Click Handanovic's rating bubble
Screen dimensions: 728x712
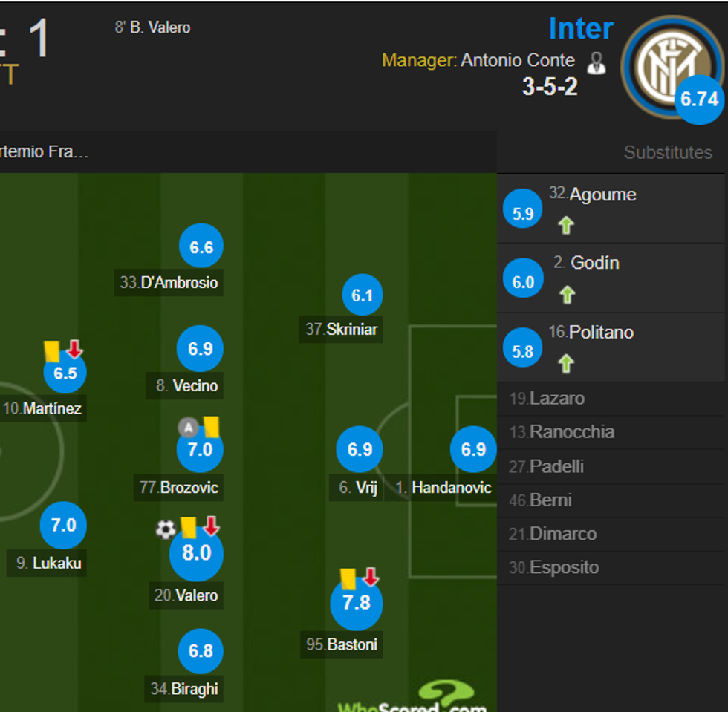coord(474,449)
